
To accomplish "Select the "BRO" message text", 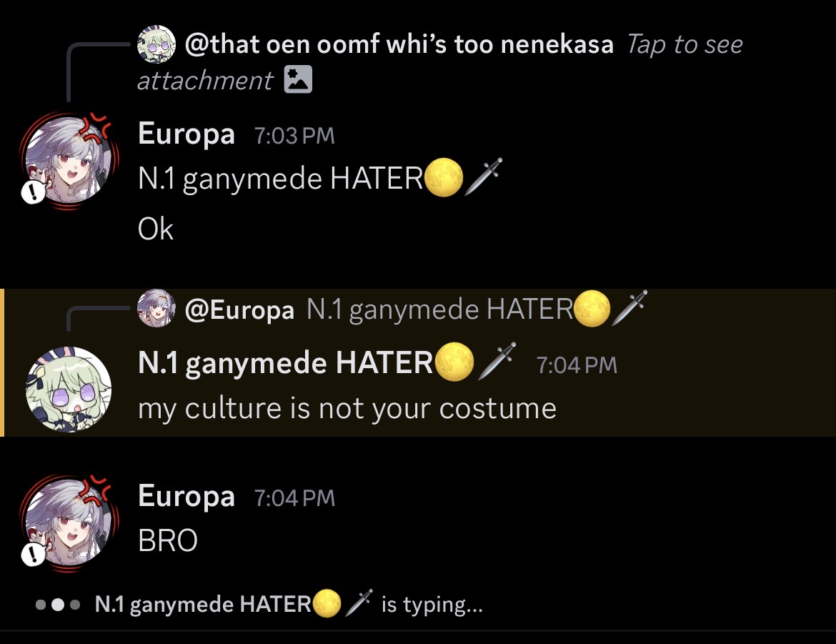I will tap(168, 541).
